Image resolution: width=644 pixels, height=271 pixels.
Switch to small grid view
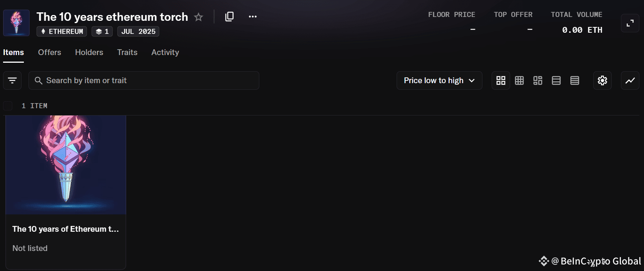519,80
